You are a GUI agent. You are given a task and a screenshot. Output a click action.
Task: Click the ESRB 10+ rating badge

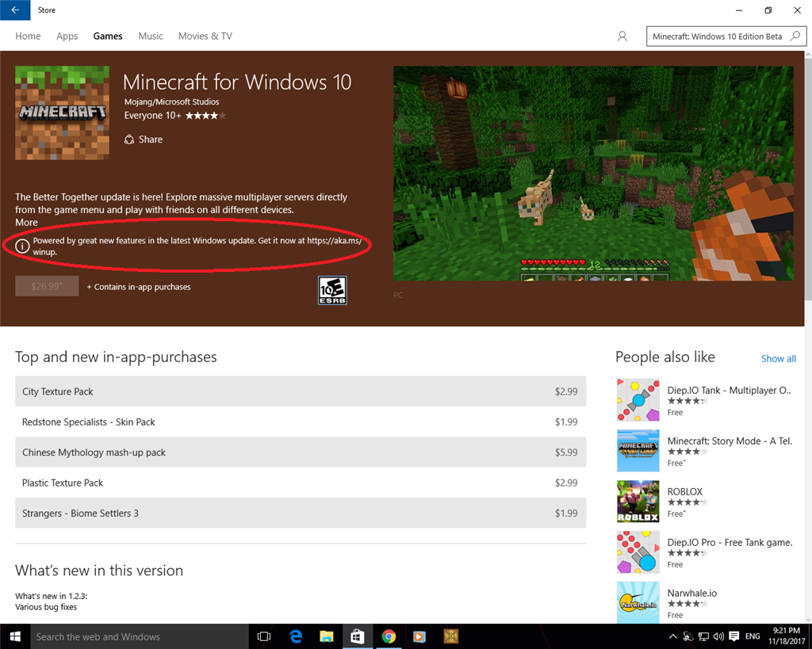[332, 290]
